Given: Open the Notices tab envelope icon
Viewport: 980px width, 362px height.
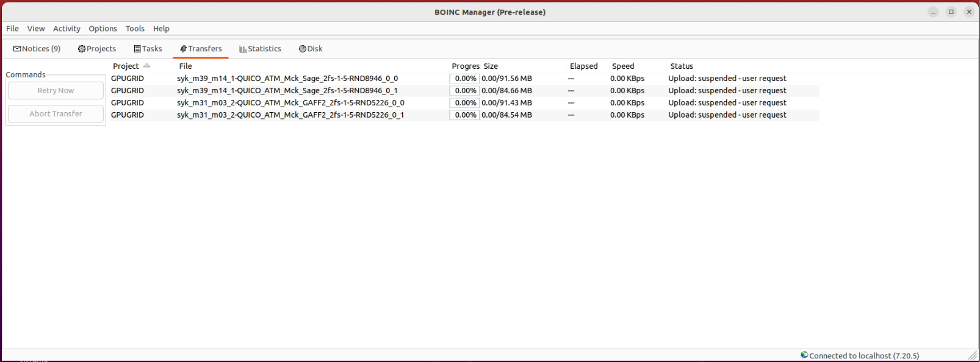Looking at the screenshot, I should (x=17, y=49).
